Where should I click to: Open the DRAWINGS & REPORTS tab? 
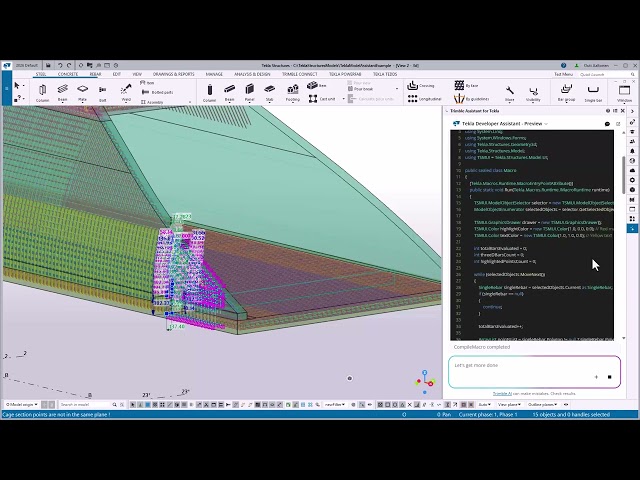[x=173, y=74]
